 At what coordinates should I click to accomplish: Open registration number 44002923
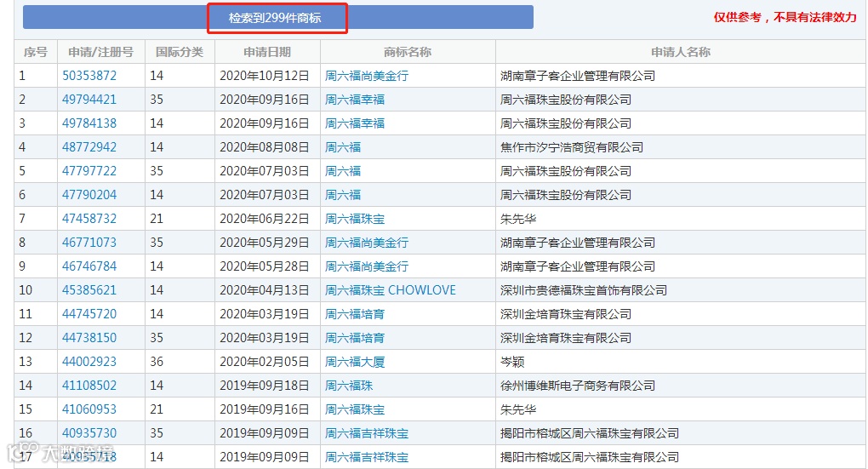(89, 361)
